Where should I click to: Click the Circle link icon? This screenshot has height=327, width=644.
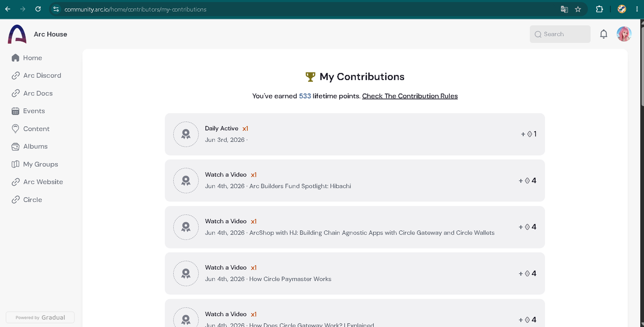click(16, 200)
